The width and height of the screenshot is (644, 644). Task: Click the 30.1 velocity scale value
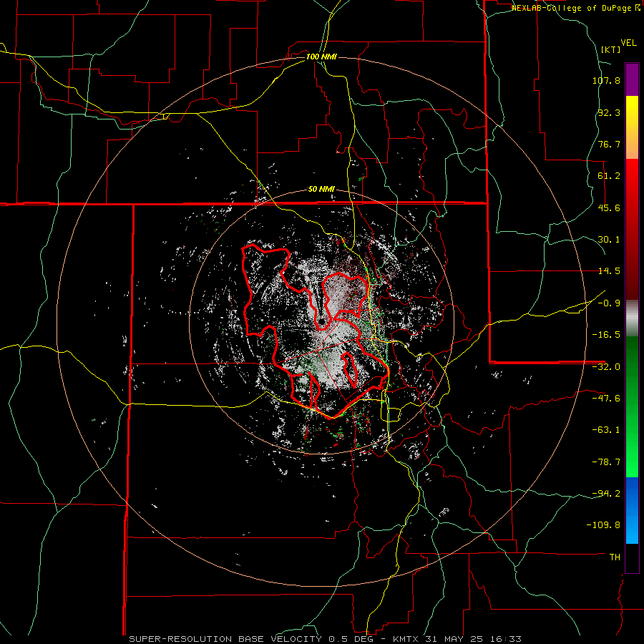click(609, 240)
